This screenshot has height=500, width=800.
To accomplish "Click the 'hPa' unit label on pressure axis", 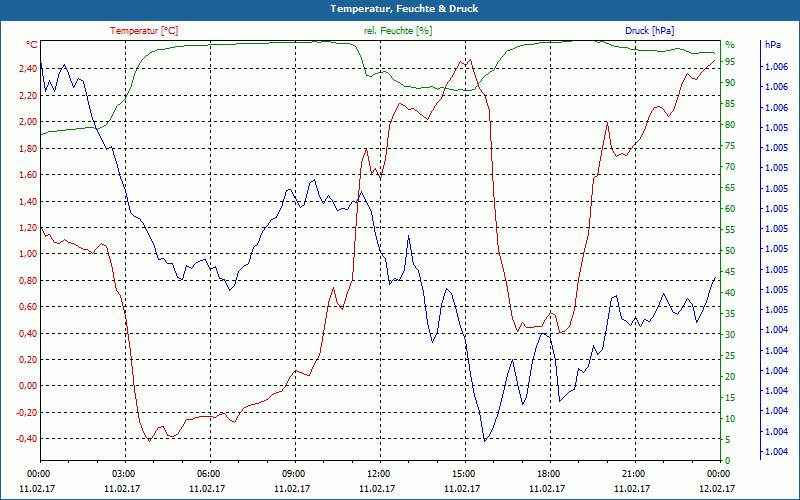I will [x=773, y=45].
